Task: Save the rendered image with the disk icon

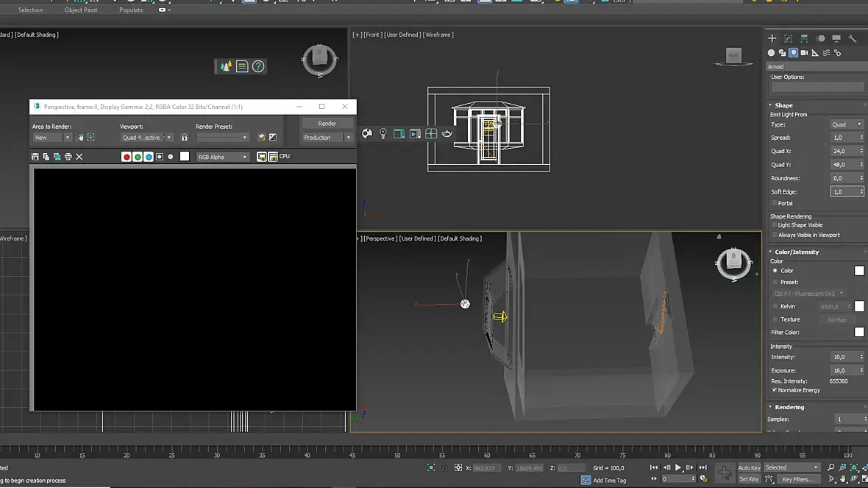Action: [x=35, y=157]
